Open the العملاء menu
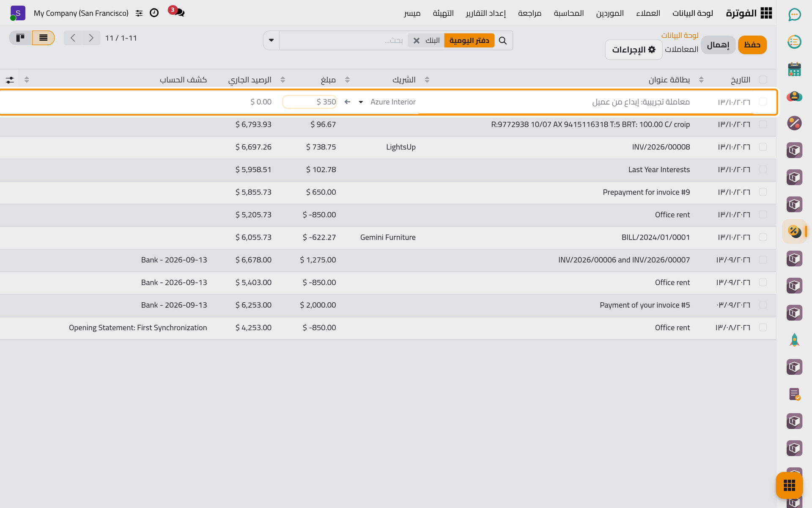 [x=648, y=13]
